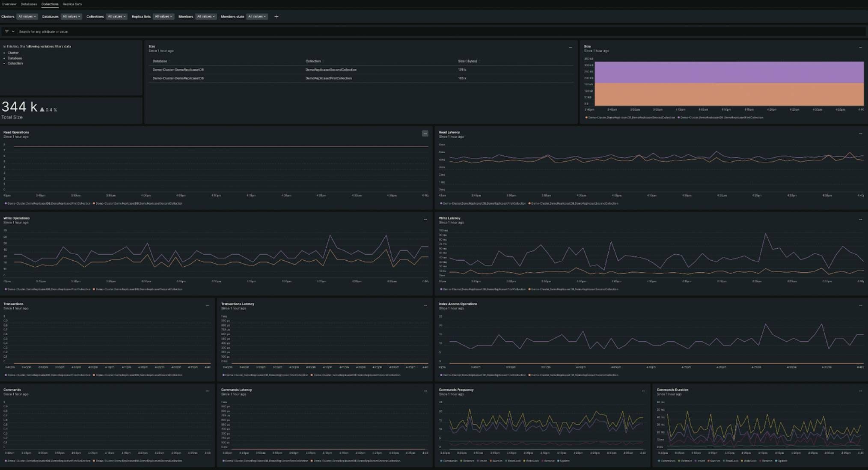Expand the Collections All values dropdown
868x470 pixels.
tap(116, 17)
